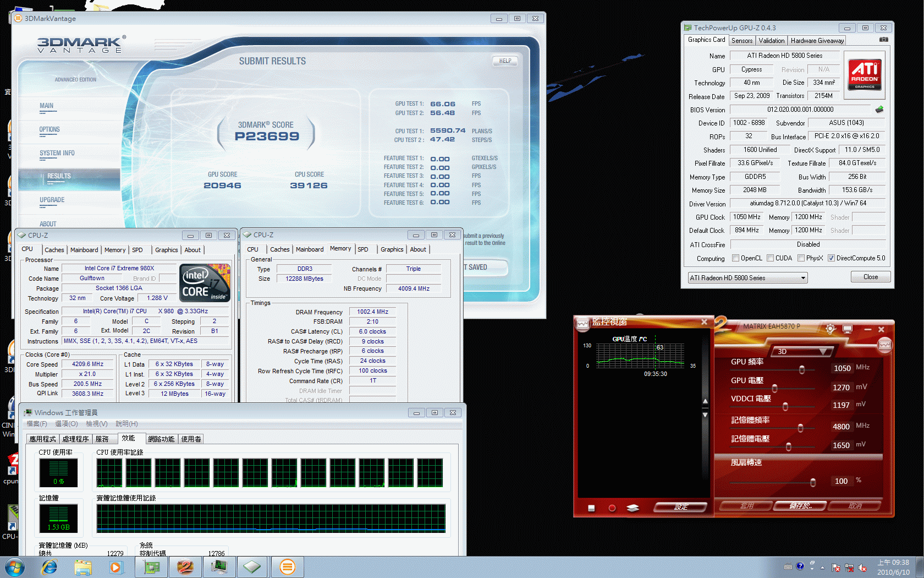Screen dimensions: 924x578
Task: Open MAIN section in 3DMark Vantage sidebar
Action: pyautogui.click(x=47, y=106)
